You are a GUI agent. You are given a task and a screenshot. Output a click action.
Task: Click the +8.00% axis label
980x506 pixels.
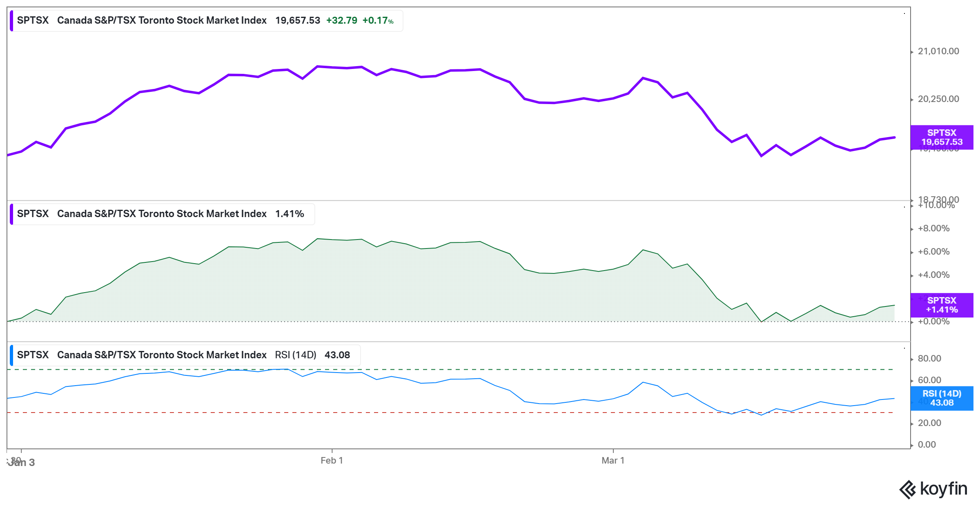click(x=934, y=229)
